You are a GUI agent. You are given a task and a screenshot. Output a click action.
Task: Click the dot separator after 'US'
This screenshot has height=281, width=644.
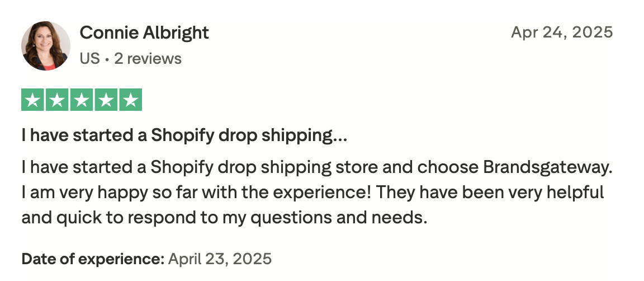[x=107, y=59]
